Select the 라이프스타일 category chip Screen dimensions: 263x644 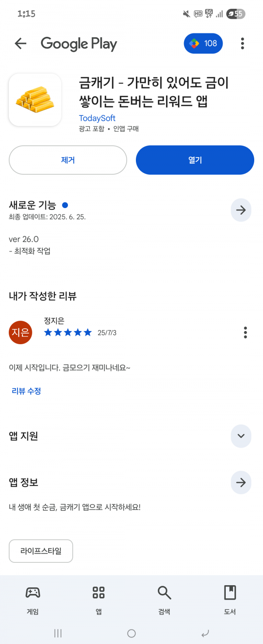(x=41, y=551)
